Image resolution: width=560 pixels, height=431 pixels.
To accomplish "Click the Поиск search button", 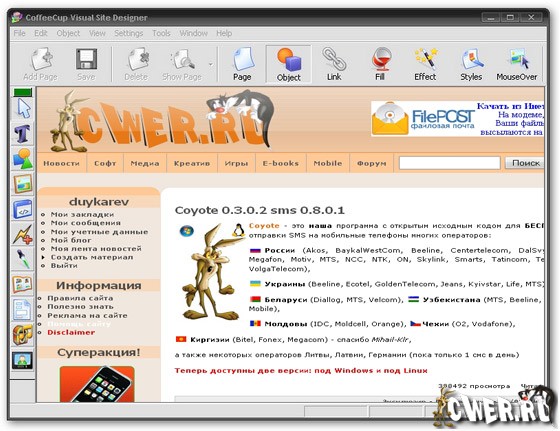I will pyautogui.click(x=525, y=163).
